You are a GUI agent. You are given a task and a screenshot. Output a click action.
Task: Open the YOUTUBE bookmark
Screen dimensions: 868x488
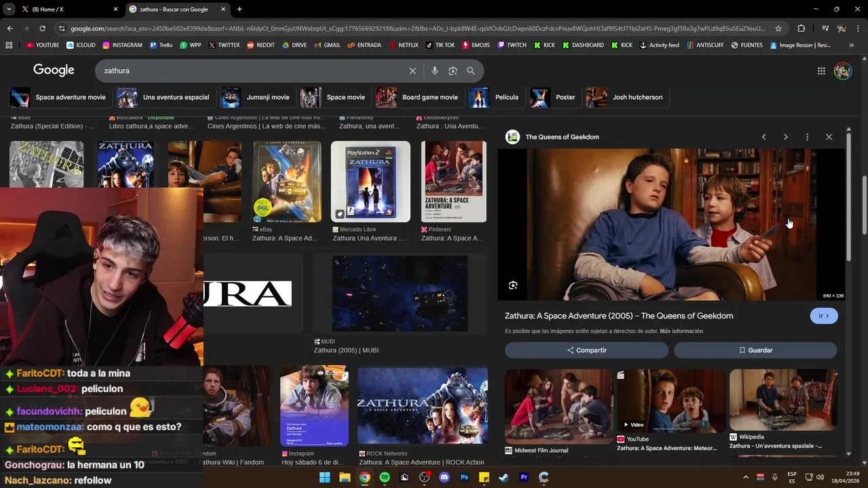(42, 45)
